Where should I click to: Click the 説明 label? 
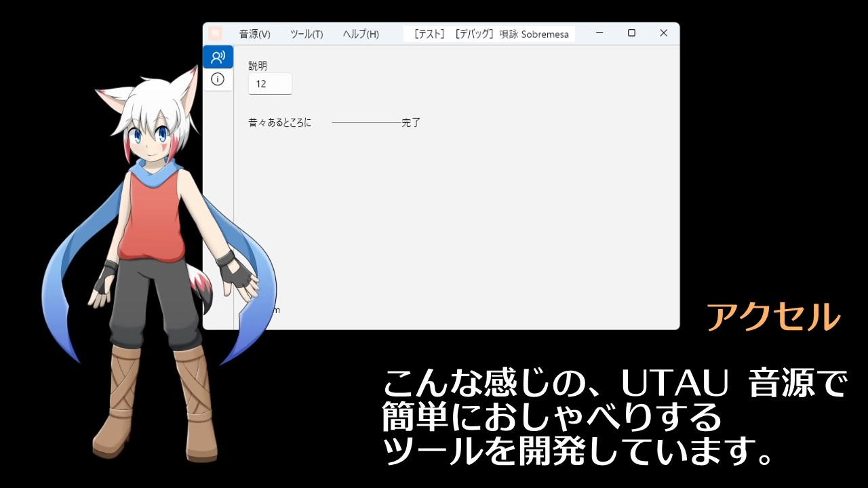[258, 66]
